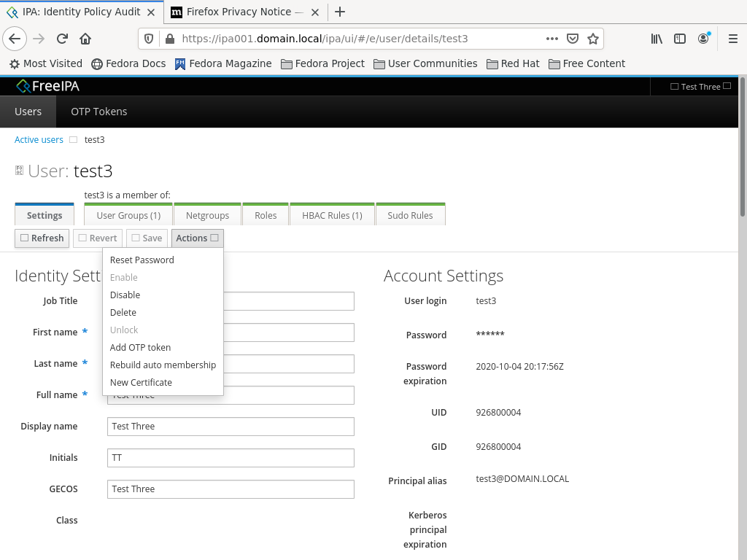This screenshot has height=560, width=747.
Task: Click the UID value 926800004
Action: (x=498, y=413)
